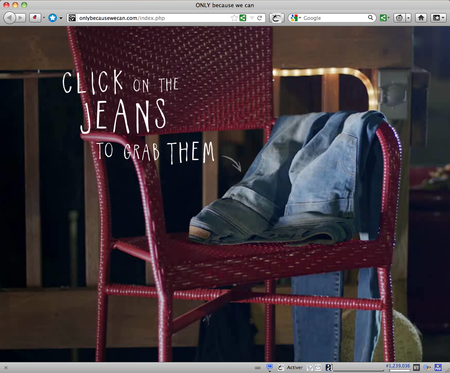Screen dimensions: 450x373
Task: Open the camera screenshot toolbar button
Action: (x=399, y=18)
